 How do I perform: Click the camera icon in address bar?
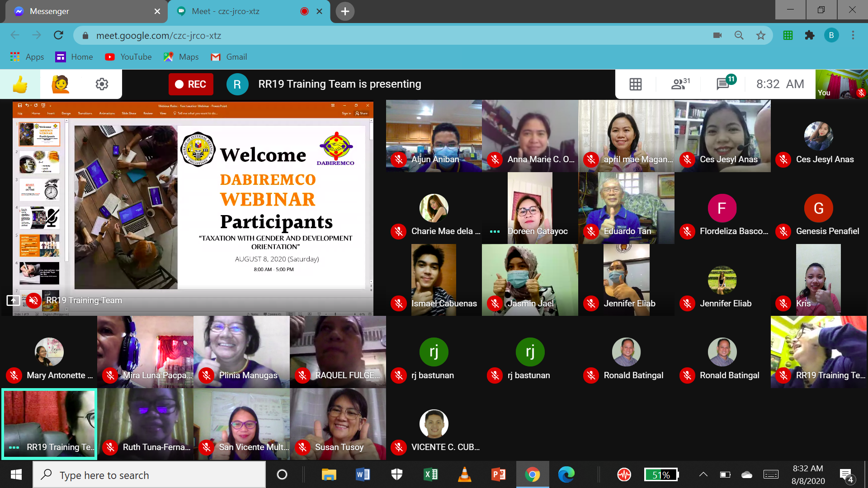(717, 35)
